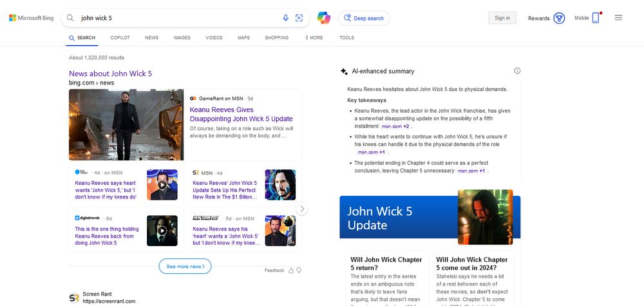Click 'About 1,820,000 results' text
Screen dimensions: 644x306
click(x=97, y=57)
